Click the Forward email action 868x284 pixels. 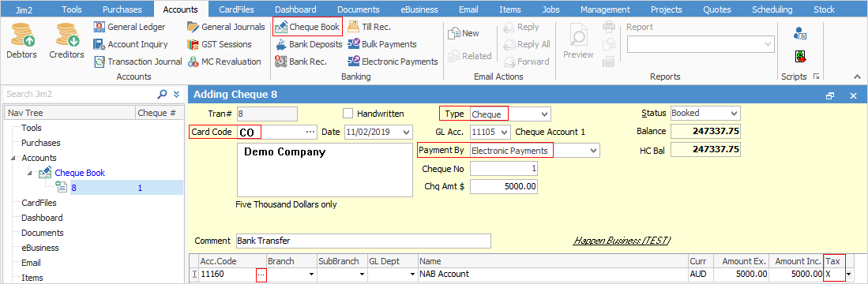(526, 62)
